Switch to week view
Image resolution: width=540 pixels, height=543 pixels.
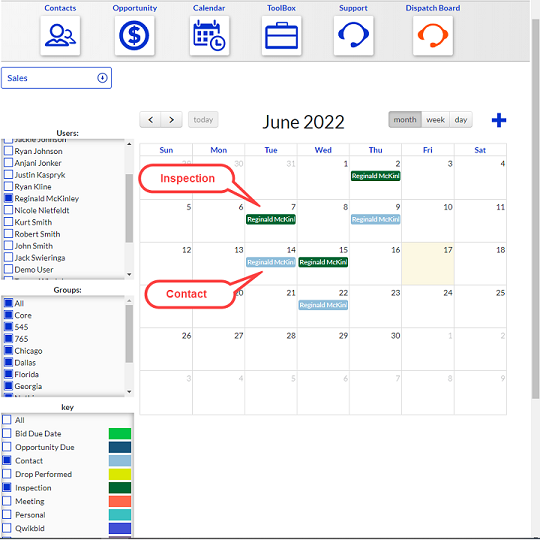tap(435, 120)
